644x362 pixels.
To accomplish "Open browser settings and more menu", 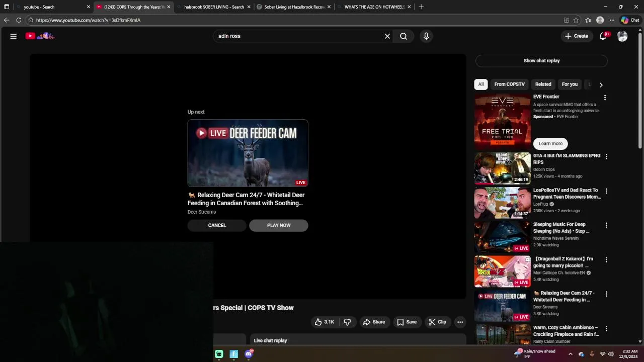I will tap(612, 20).
